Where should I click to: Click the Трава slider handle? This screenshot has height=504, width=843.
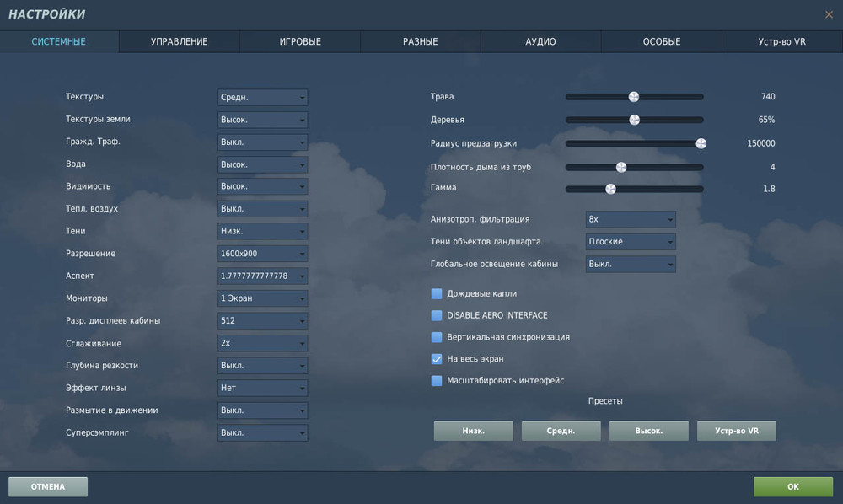click(634, 97)
